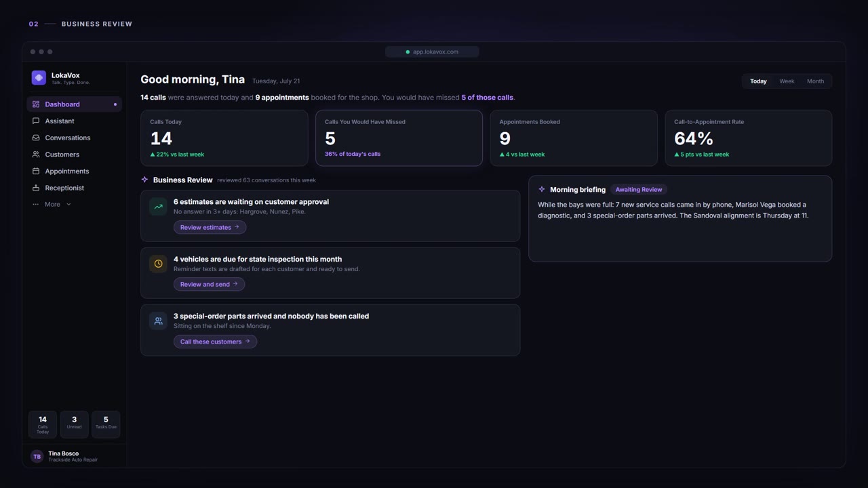This screenshot has height=488, width=868.
Task: Click the people icon on special-order parts card
Action: [158, 321]
